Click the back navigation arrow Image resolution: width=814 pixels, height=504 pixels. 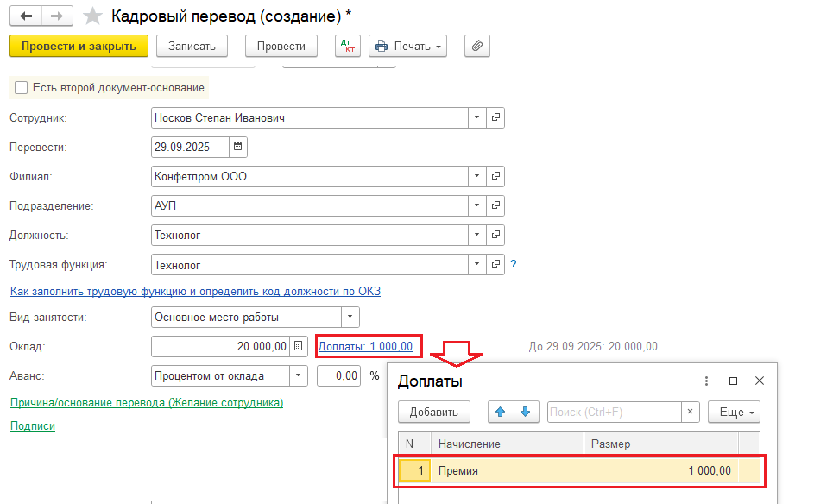(27, 16)
